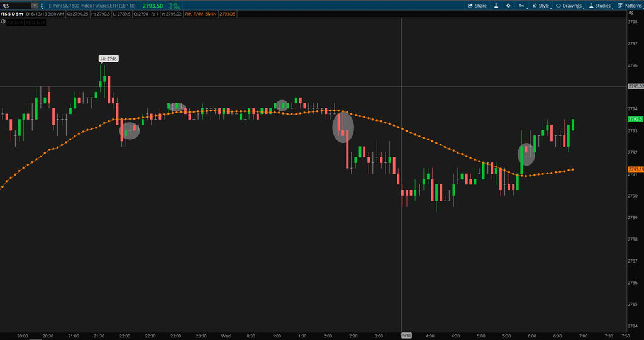
Task: Click the PIK_RAM_5MIN study label
Action: 201,14
